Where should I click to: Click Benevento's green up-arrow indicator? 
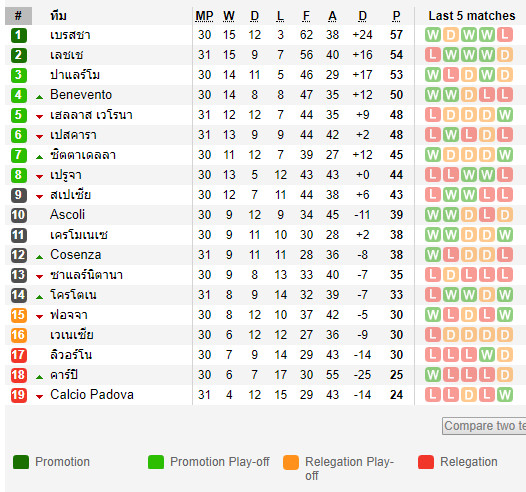click(x=40, y=97)
